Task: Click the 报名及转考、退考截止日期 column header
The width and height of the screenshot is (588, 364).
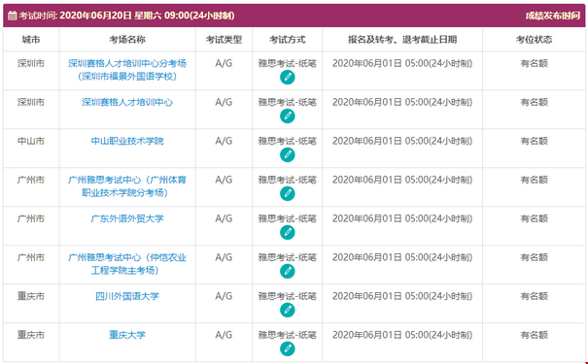Action: pos(402,40)
